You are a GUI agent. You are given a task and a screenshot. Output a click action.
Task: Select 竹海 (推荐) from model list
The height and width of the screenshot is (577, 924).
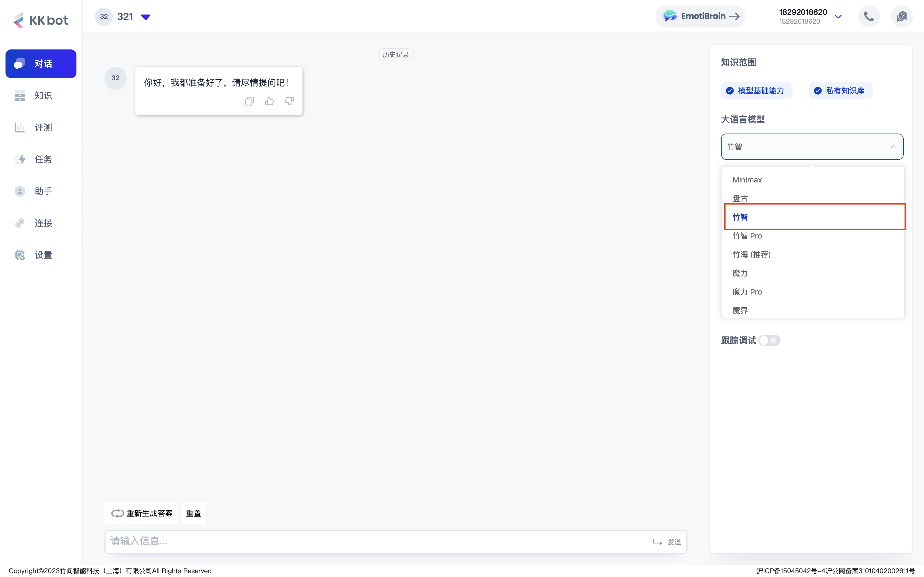tap(751, 254)
